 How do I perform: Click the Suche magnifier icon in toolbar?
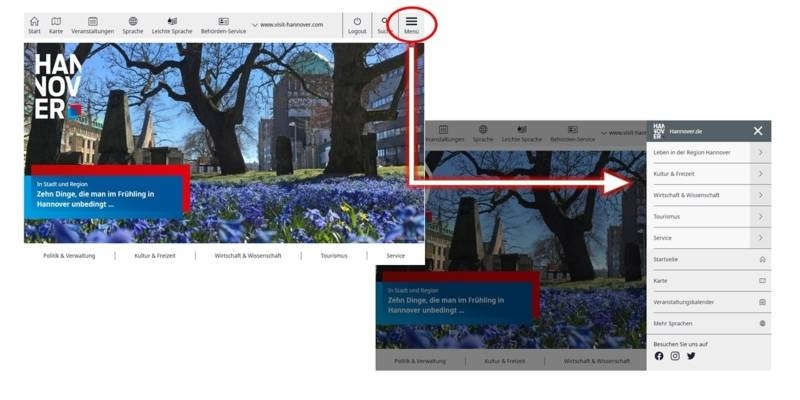(x=385, y=21)
